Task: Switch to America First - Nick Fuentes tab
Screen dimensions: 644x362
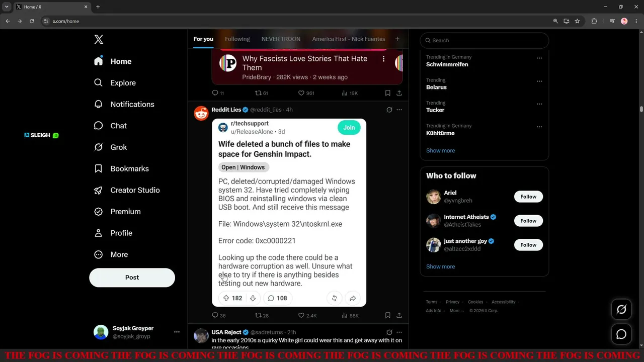Action: coord(349,39)
